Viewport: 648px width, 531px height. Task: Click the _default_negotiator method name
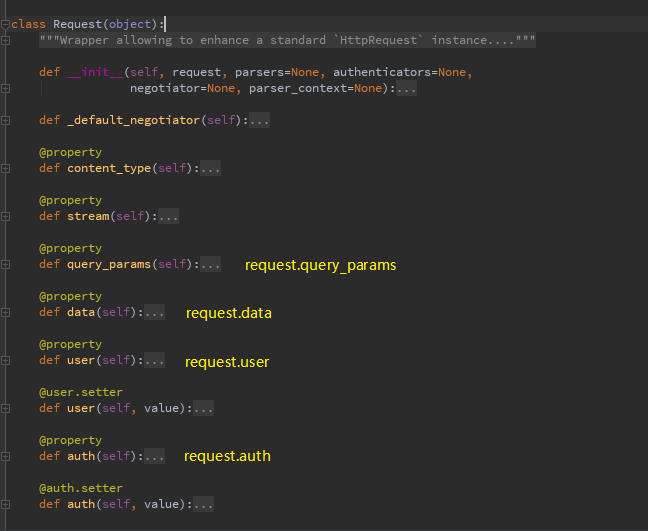tap(133, 120)
